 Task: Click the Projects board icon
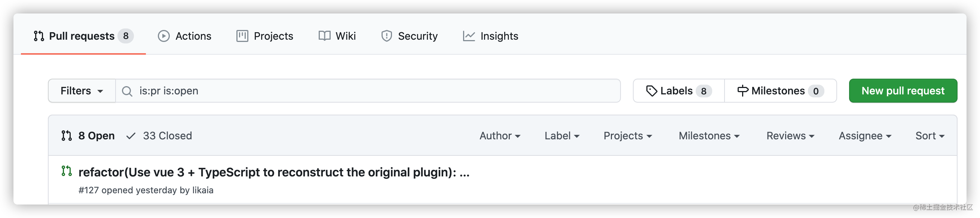pyautogui.click(x=242, y=36)
